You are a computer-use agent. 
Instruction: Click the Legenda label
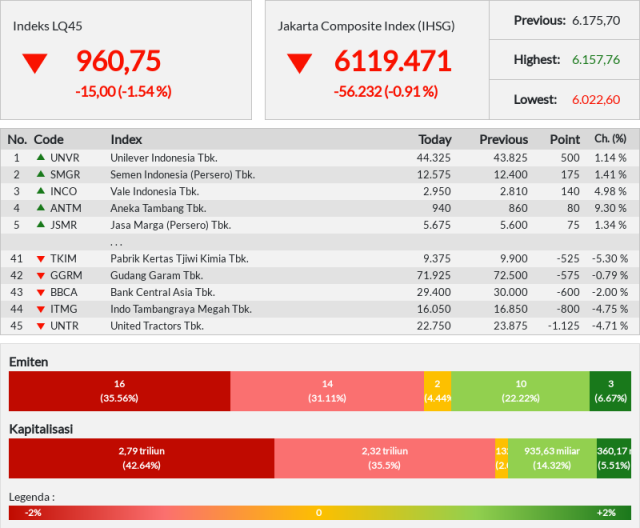tap(32, 497)
